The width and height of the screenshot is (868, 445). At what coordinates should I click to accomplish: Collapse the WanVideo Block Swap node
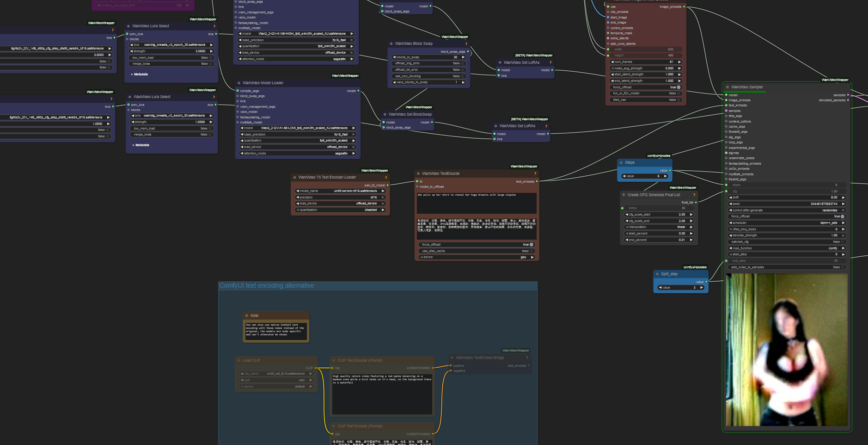[x=391, y=43]
